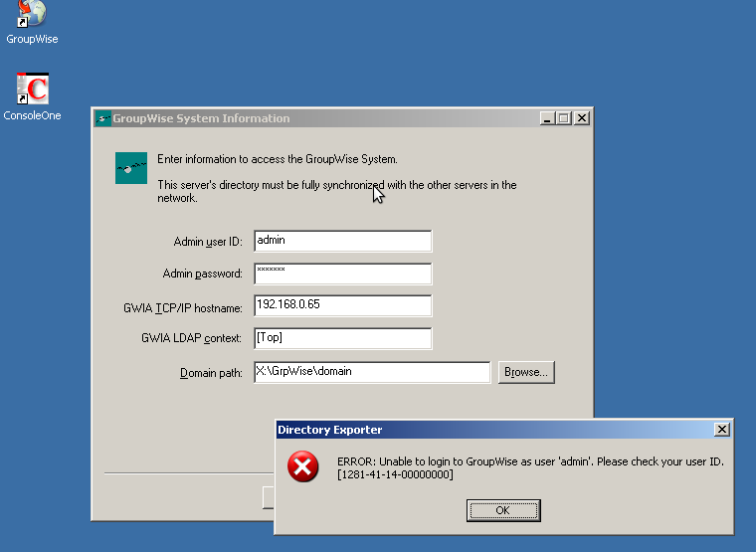Image resolution: width=756 pixels, height=552 pixels.
Task: Click the GWIA TCP/IP hostname field
Action: pos(343,305)
